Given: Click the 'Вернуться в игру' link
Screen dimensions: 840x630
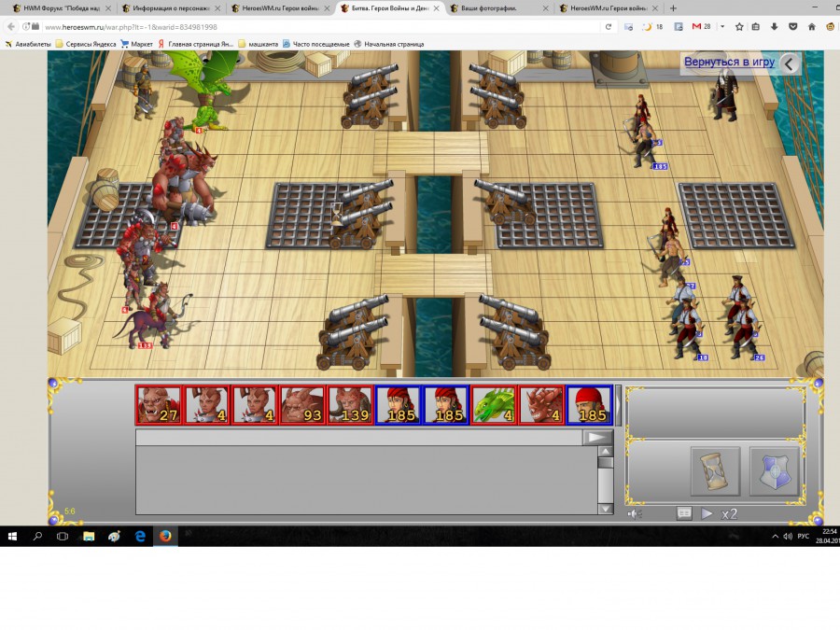Looking at the screenshot, I should [729, 62].
